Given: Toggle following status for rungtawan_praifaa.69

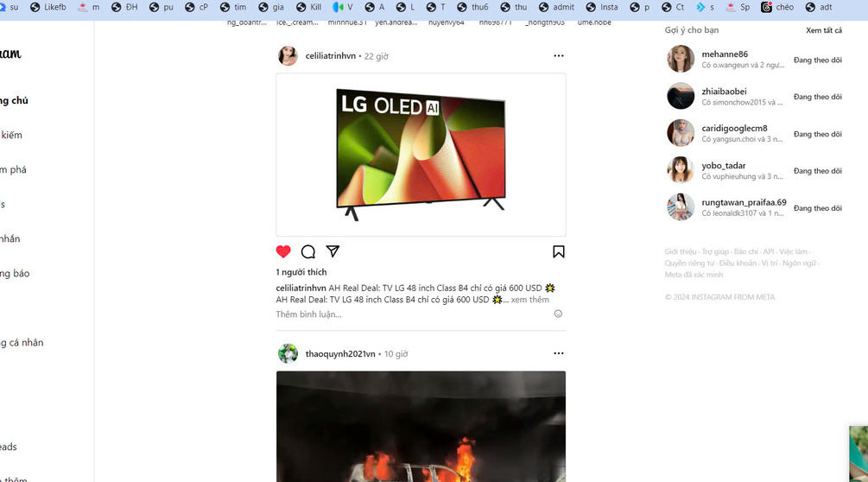Looking at the screenshot, I should pos(818,208).
